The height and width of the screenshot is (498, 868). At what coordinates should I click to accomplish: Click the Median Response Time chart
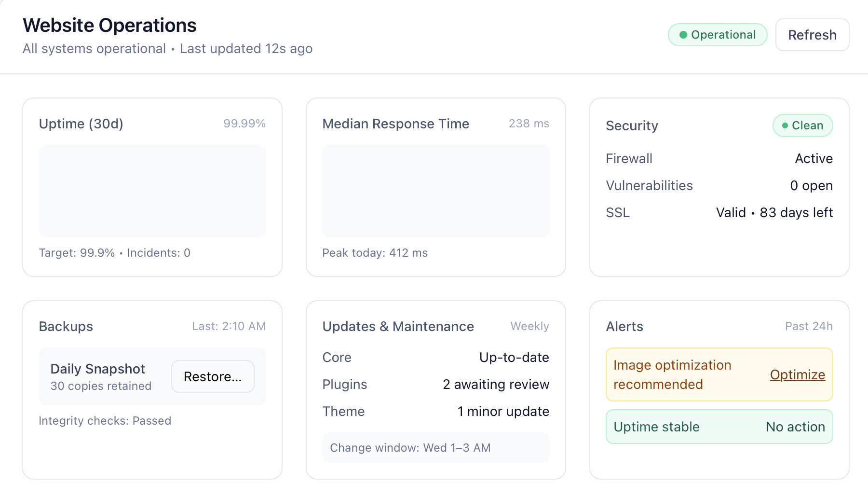(435, 191)
